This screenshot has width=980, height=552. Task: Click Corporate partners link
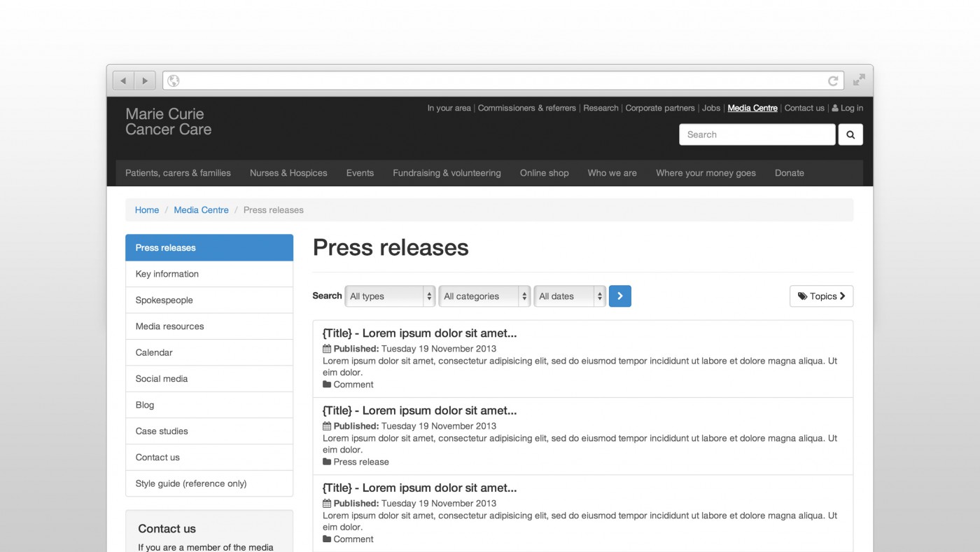tap(660, 108)
